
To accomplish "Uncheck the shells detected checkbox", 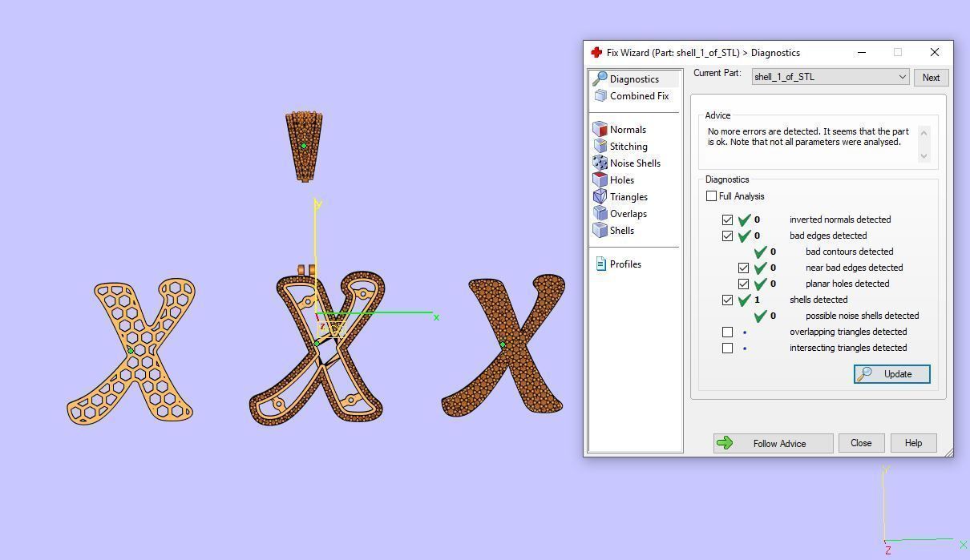I will pyautogui.click(x=727, y=300).
